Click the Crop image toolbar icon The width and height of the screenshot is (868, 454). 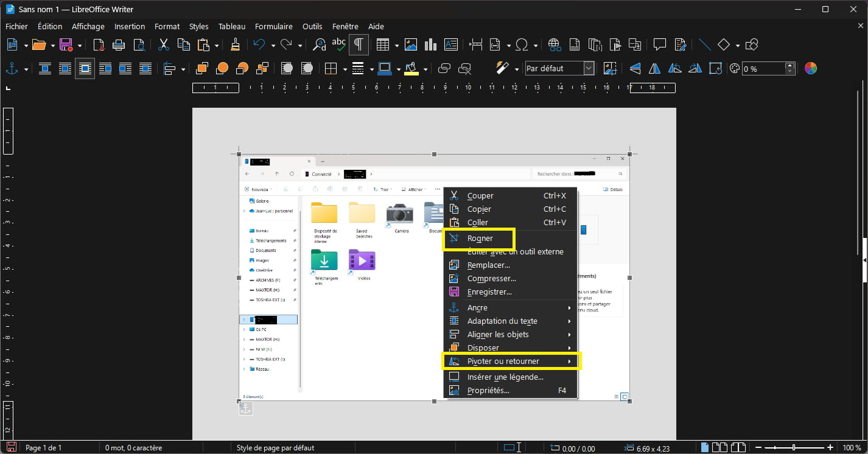click(x=609, y=69)
